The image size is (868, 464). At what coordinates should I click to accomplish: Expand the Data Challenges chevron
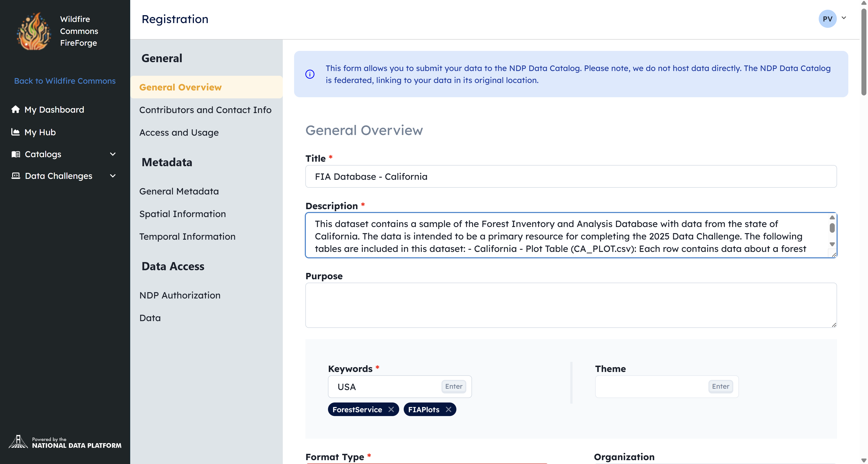113,175
